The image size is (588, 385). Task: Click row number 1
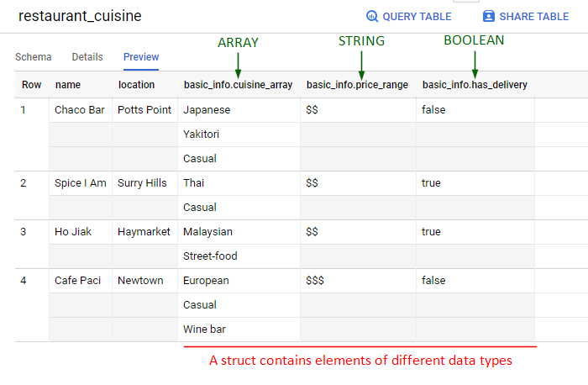(24, 110)
